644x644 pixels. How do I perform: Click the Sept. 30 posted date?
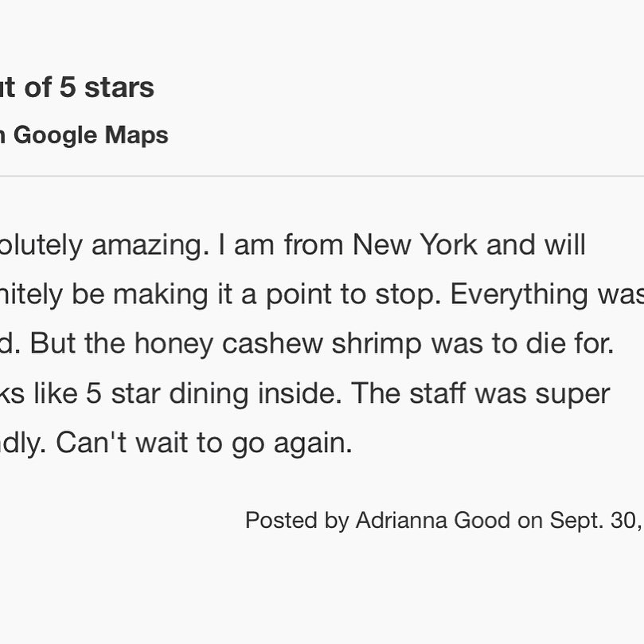click(593, 521)
